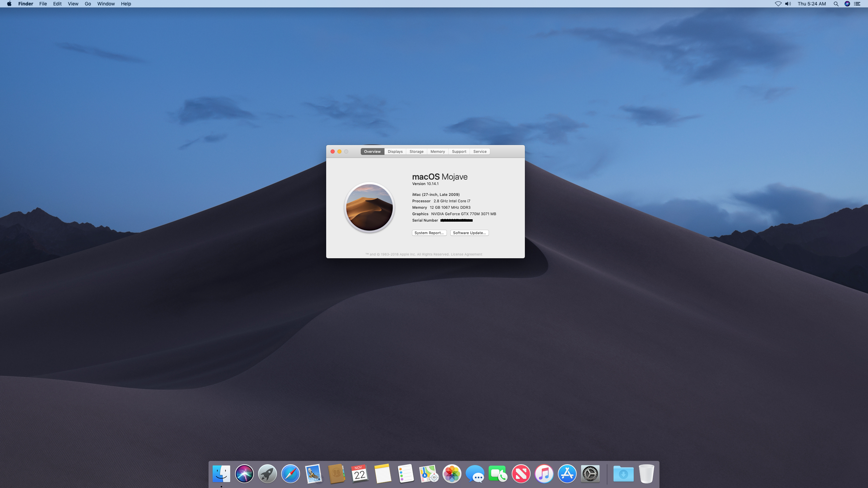
Task: Click the System Report button
Action: (x=429, y=233)
